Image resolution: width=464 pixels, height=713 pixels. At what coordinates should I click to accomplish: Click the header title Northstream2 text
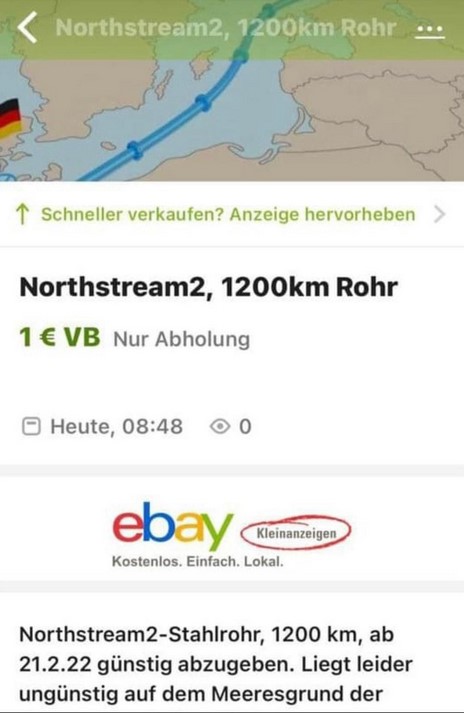tap(226, 28)
